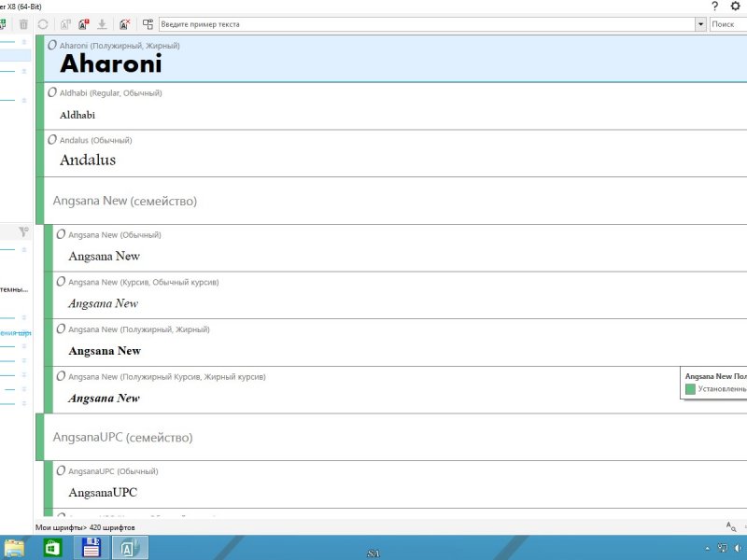
Task: Click the 'AngsanaUPC (Обычный)' label
Action: (113, 471)
